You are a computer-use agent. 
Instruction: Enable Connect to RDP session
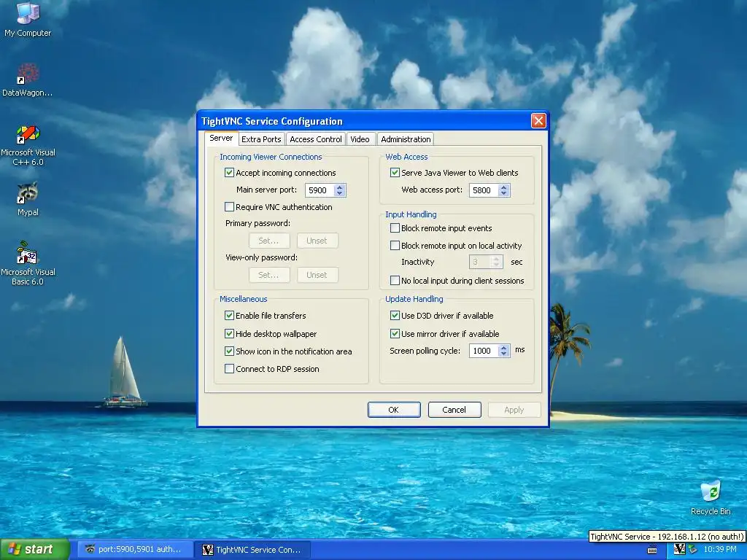click(x=229, y=368)
